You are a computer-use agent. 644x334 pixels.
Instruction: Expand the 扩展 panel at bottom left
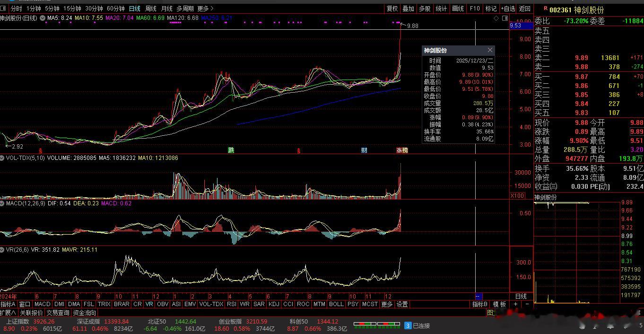[x=8, y=313]
